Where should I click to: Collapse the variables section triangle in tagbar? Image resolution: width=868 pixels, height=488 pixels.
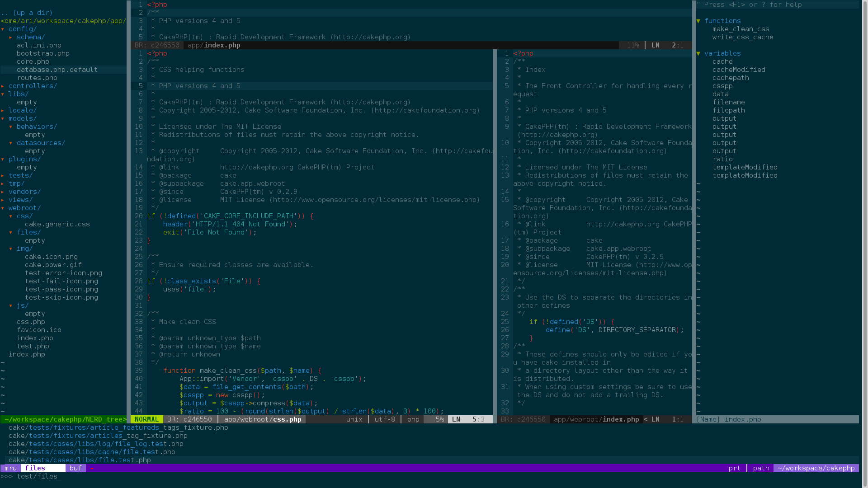[698, 53]
